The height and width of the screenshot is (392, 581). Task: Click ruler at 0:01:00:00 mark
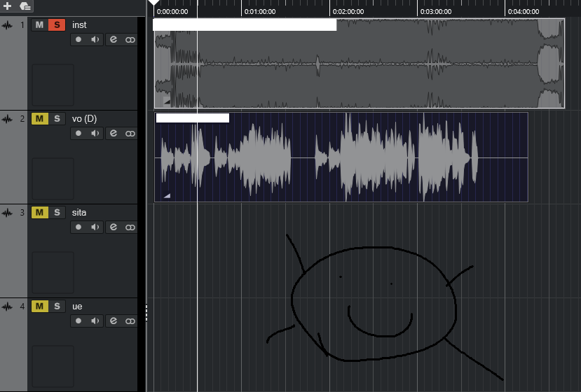pyautogui.click(x=260, y=11)
